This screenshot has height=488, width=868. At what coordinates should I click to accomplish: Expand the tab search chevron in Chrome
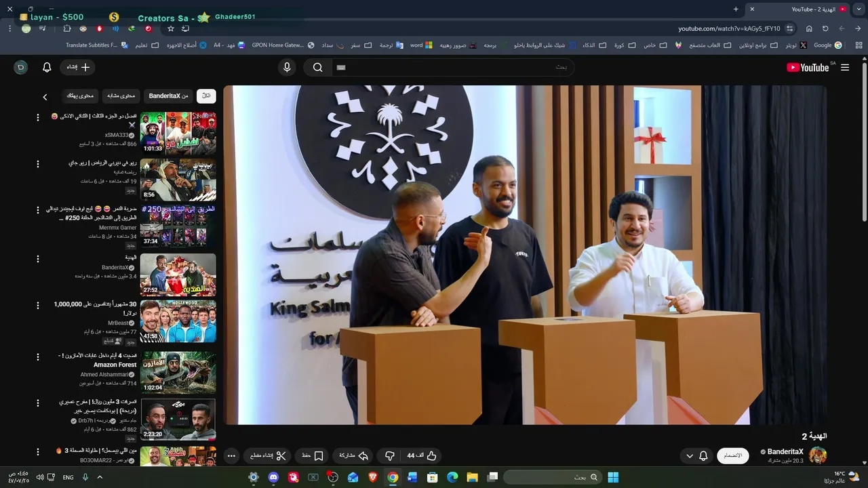[859, 9]
